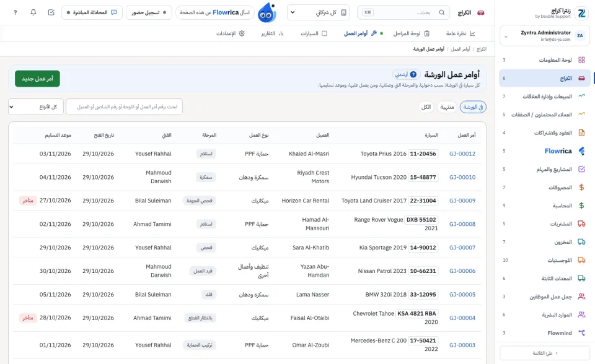The width and height of the screenshot is (595, 364).
Task: Open the كل الأنواع type dropdown
Action: click(36, 107)
